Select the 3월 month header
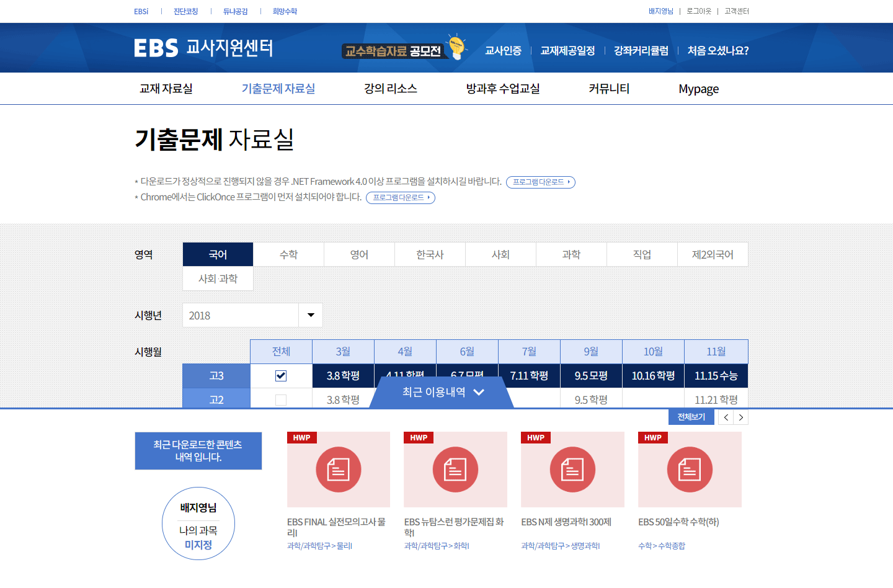Image resolution: width=893 pixels, height=588 pixels. (343, 352)
